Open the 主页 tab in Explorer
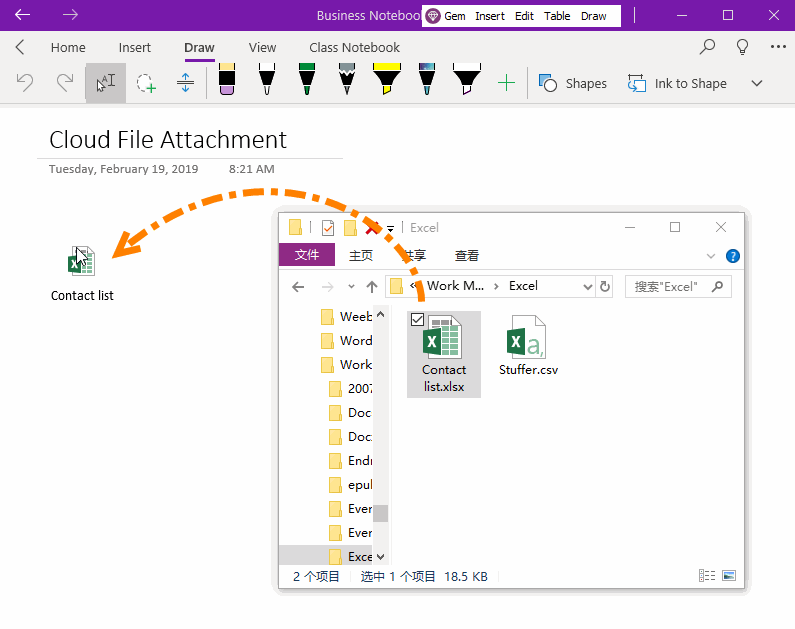The width and height of the screenshot is (795, 629). tap(361, 255)
